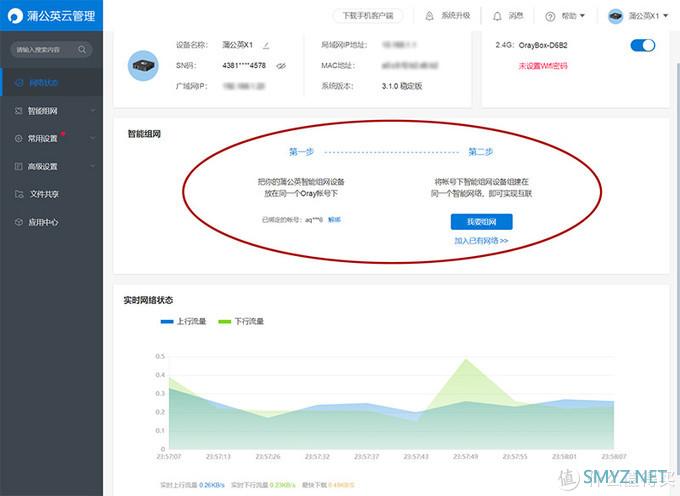Click the router device picture in info card
Image resolution: width=680 pixels, height=496 pixels.
pos(143,65)
